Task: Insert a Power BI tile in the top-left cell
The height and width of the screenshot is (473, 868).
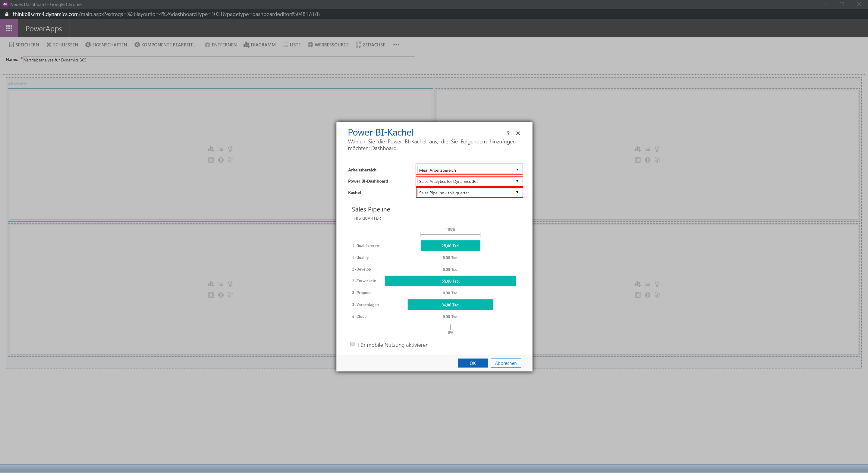Action: click(231, 160)
